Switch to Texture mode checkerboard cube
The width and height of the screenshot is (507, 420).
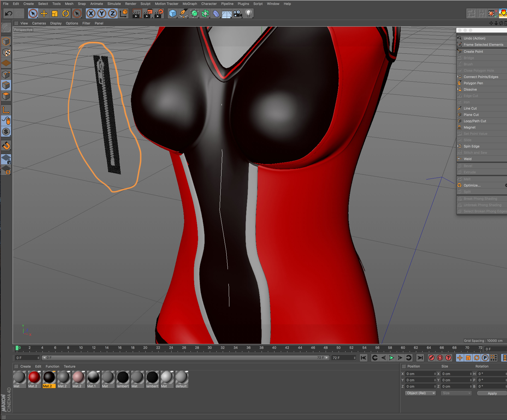[x=6, y=52]
